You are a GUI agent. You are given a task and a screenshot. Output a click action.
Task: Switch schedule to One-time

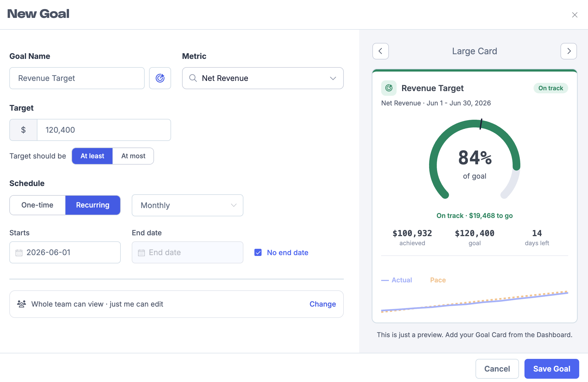(37, 205)
